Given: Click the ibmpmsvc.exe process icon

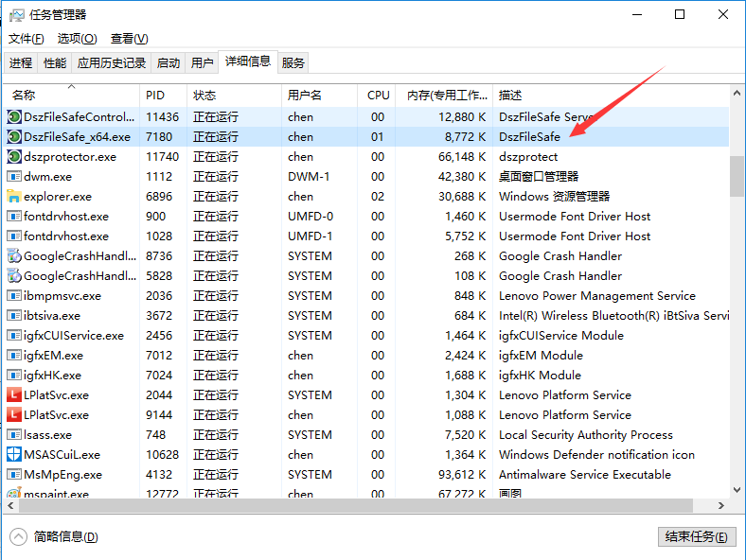Looking at the screenshot, I should tap(14, 296).
